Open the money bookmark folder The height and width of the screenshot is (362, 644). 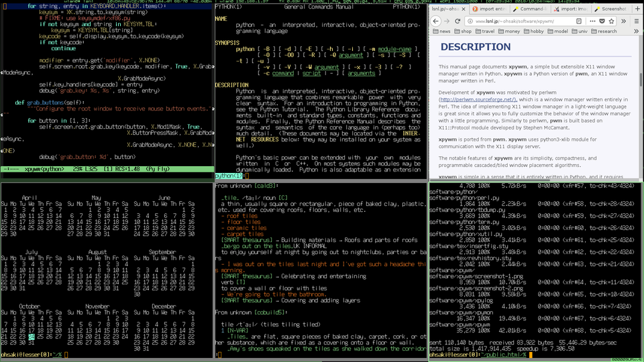click(509, 32)
